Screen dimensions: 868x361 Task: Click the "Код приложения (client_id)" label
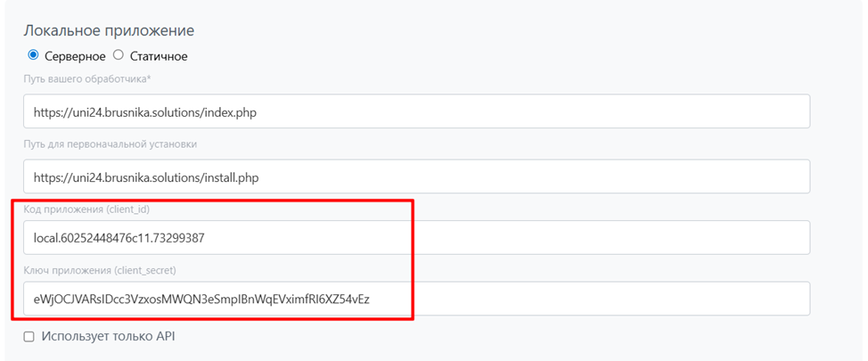(94, 209)
